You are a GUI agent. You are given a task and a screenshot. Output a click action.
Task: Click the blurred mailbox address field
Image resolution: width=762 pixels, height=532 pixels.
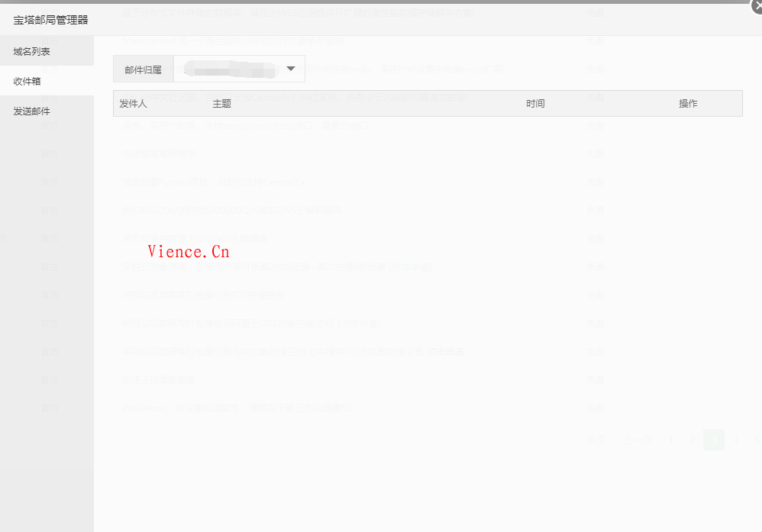click(x=229, y=69)
